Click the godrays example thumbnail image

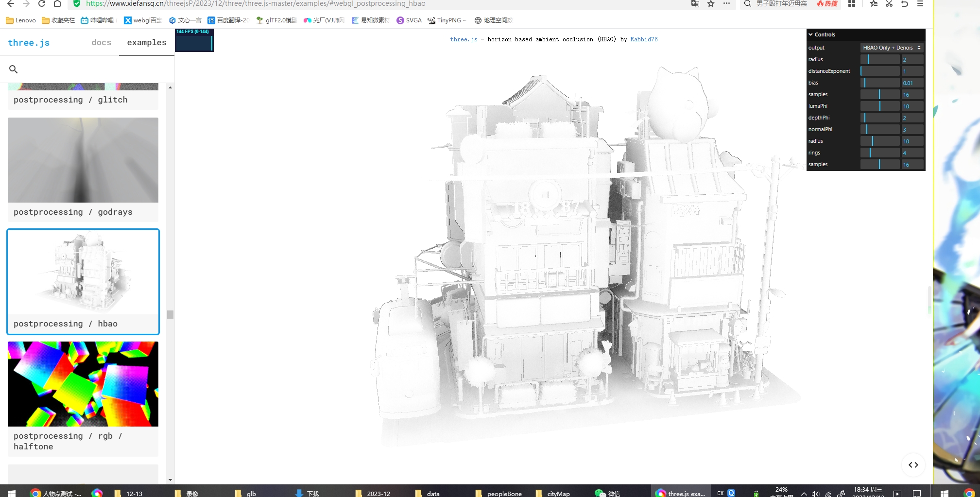83,160
